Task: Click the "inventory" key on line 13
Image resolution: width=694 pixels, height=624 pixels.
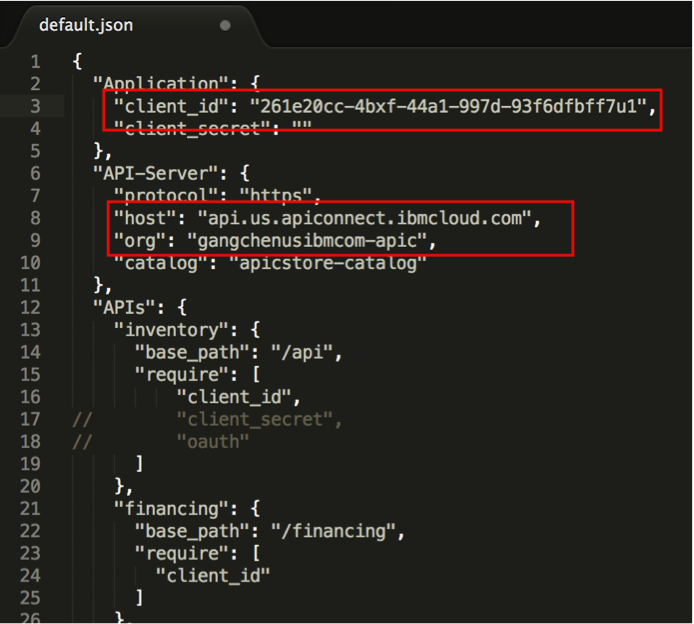Action: click(x=172, y=330)
